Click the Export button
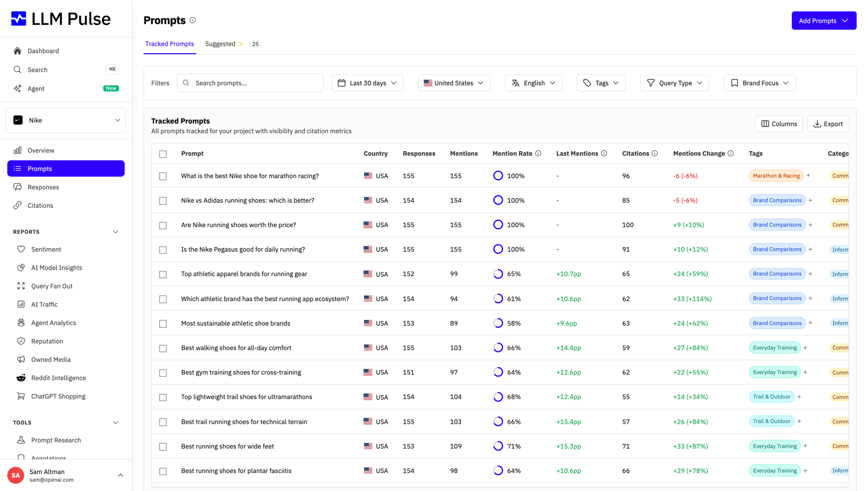This screenshot has height=491, width=868. [828, 124]
